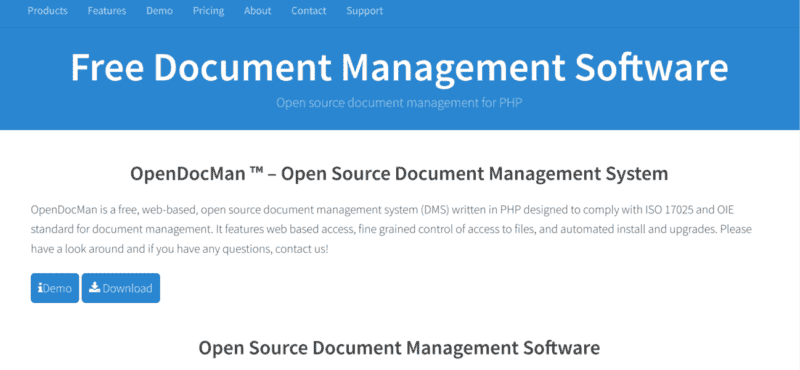Go to the Features page
The height and width of the screenshot is (370, 800).
[107, 11]
